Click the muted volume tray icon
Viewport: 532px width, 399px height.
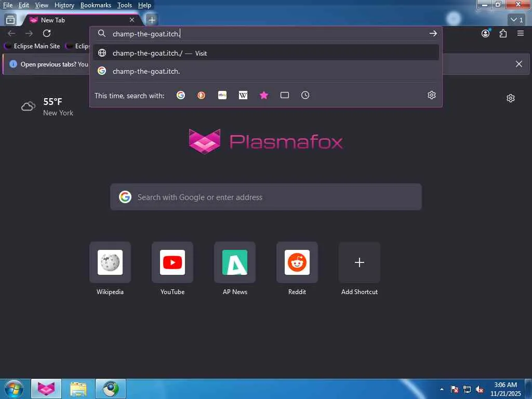tap(480, 389)
